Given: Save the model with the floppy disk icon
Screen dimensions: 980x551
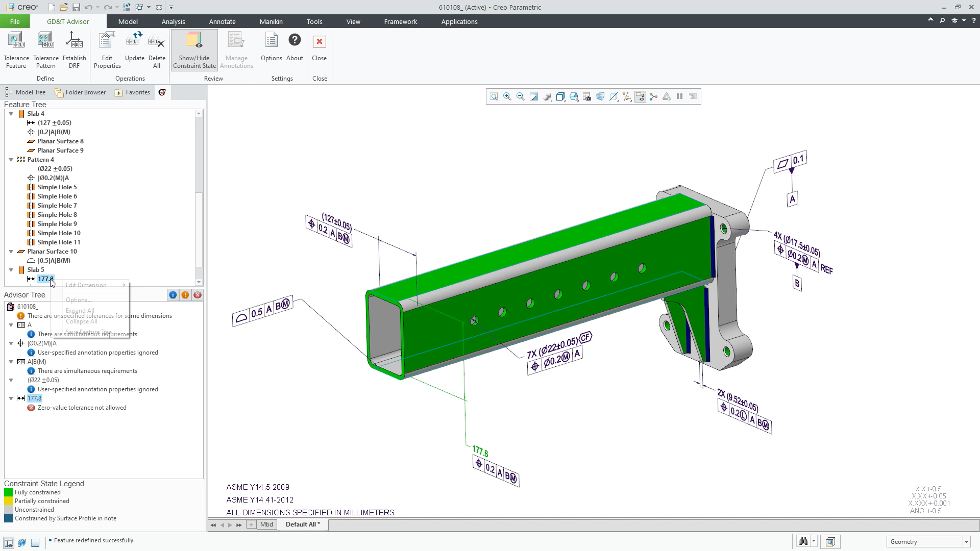Looking at the screenshot, I should pyautogui.click(x=76, y=7).
